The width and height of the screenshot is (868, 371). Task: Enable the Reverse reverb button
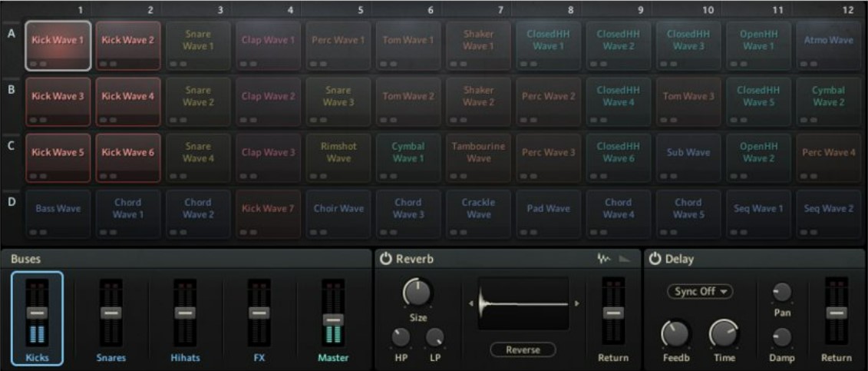(x=523, y=350)
